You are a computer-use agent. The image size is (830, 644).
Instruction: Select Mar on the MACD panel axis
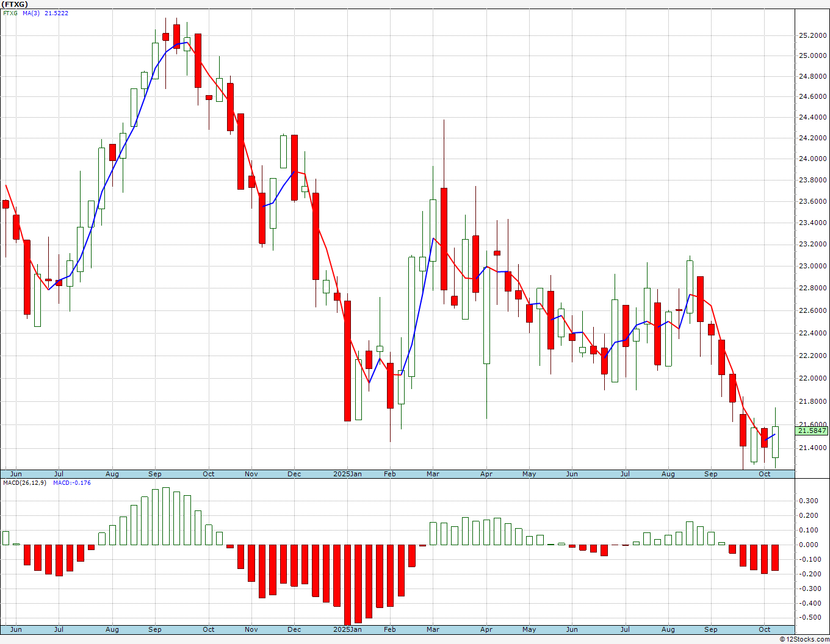pos(433,629)
